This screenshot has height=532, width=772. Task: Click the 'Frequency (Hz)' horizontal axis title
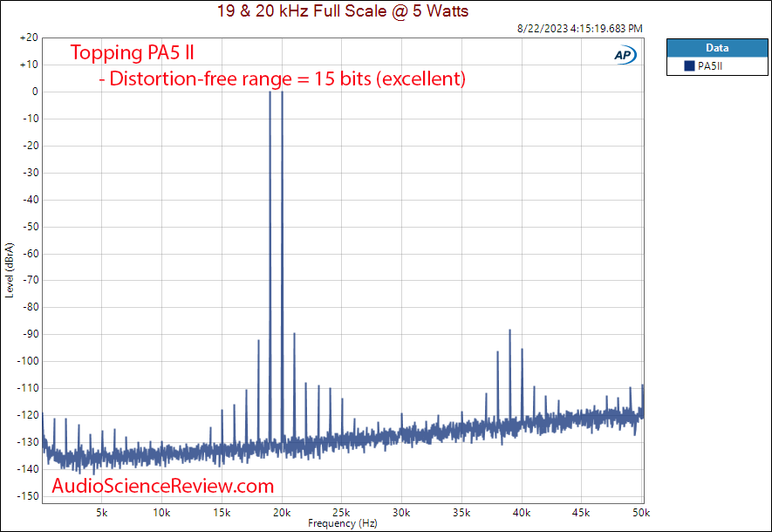343,523
